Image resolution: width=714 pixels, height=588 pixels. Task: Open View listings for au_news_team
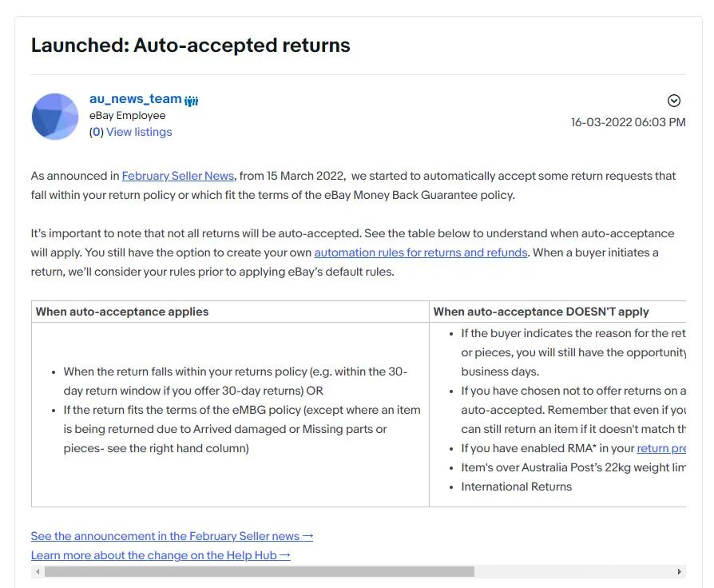pos(139,132)
